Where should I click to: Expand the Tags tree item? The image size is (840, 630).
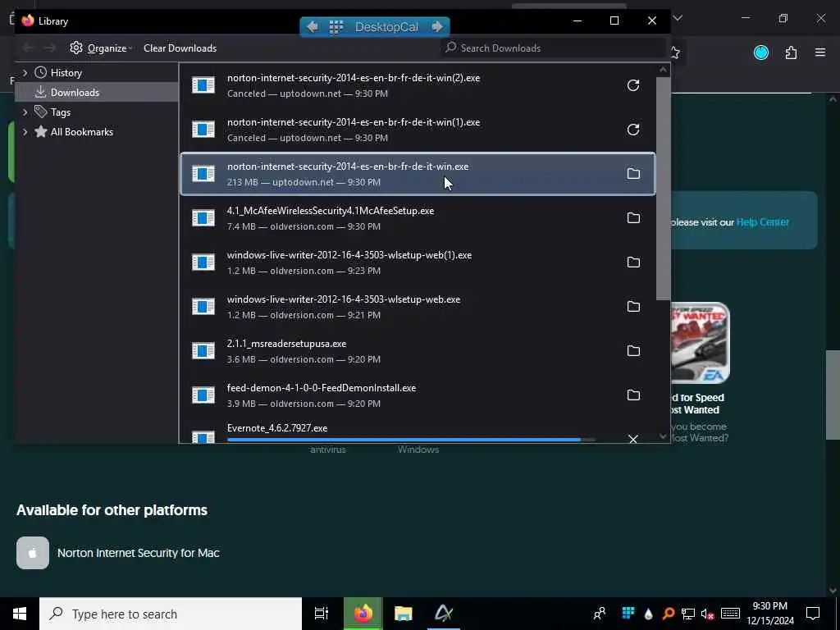pyautogui.click(x=25, y=112)
